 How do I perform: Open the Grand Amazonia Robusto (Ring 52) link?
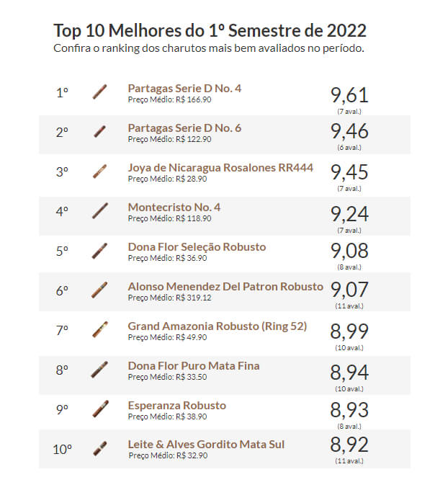tap(217, 326)
